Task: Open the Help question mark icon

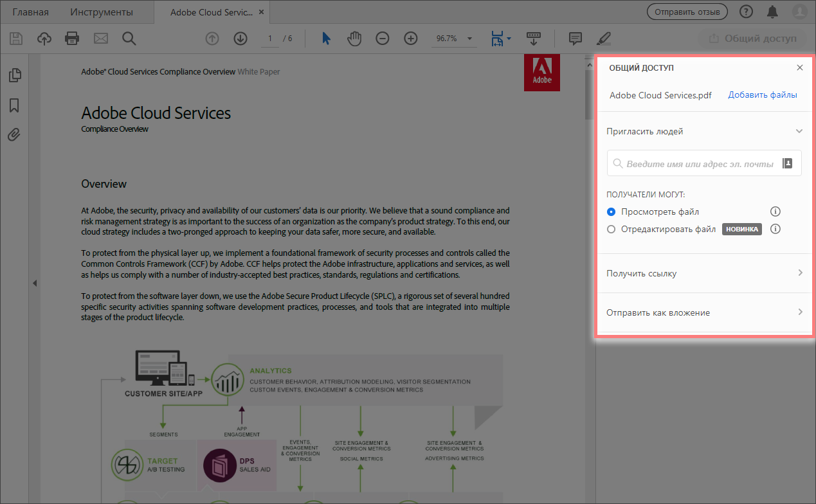Action: [x=746, y=12]
